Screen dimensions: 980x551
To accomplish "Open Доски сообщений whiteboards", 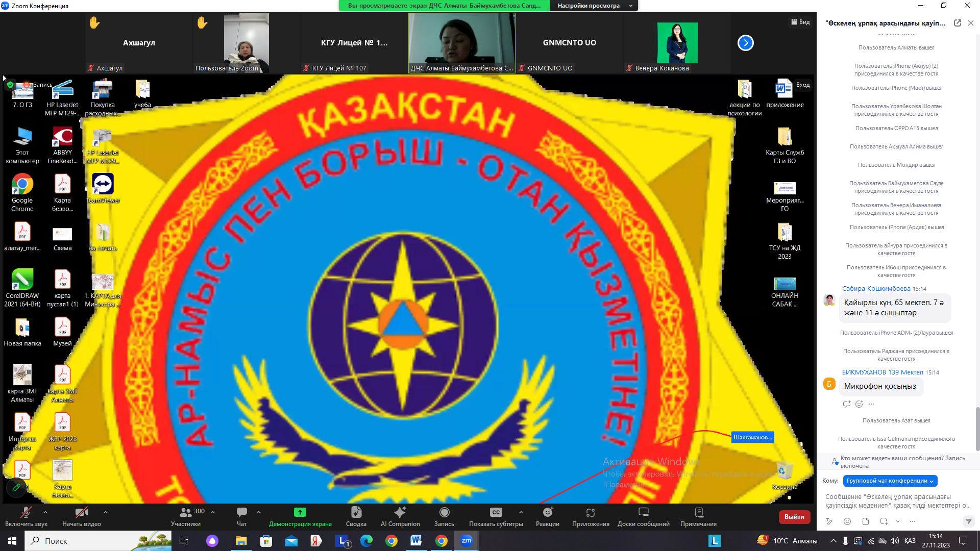I will (644, 516).
